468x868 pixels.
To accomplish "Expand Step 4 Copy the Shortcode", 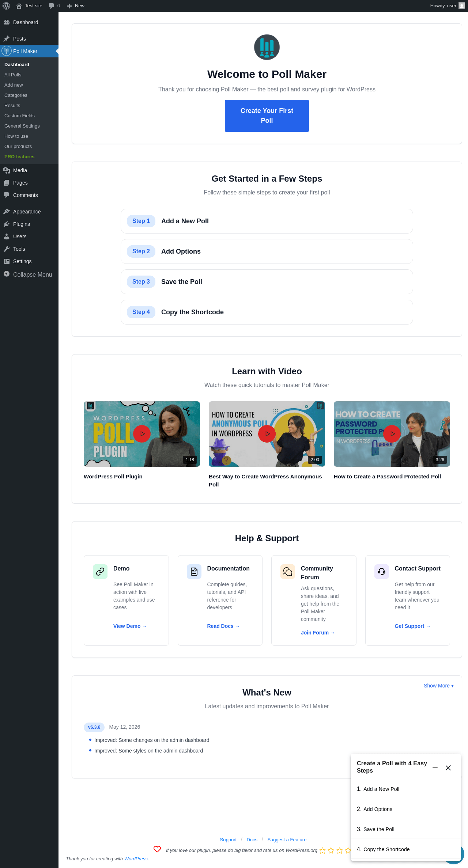I will pos(267,312).
